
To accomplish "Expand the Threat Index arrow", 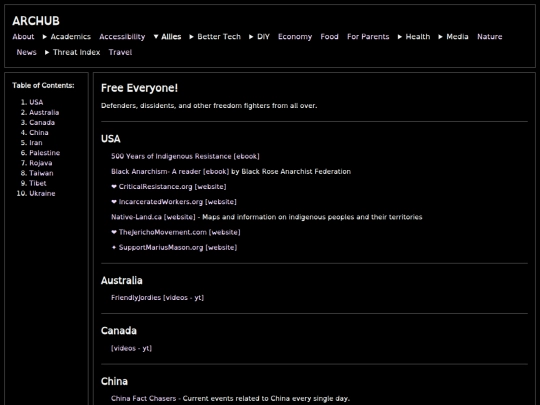I will tap(47, 52).
